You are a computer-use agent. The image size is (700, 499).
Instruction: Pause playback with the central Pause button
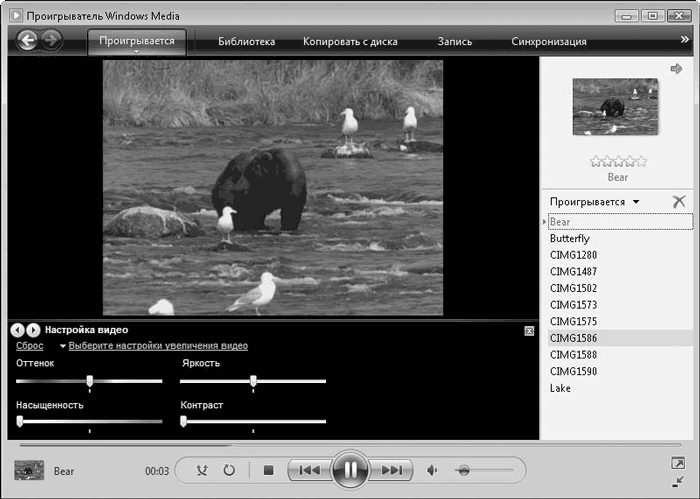coord(350,470)
